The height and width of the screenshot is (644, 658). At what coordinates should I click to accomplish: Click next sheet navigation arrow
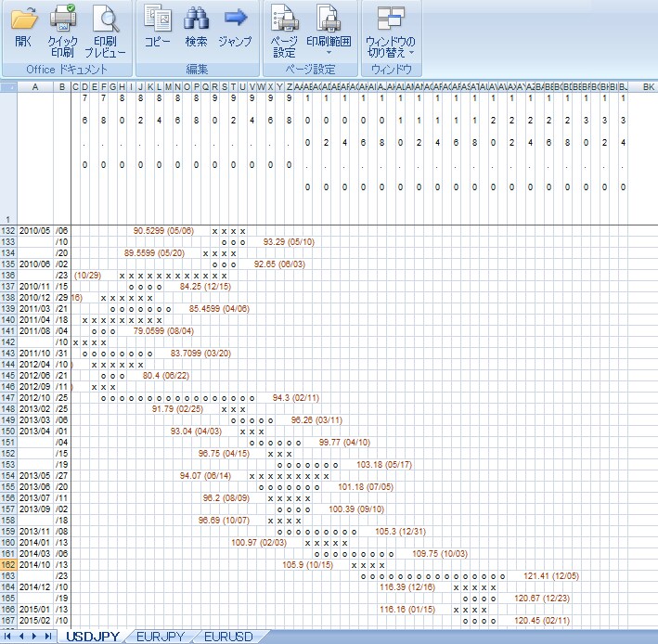tap(34, 636)
